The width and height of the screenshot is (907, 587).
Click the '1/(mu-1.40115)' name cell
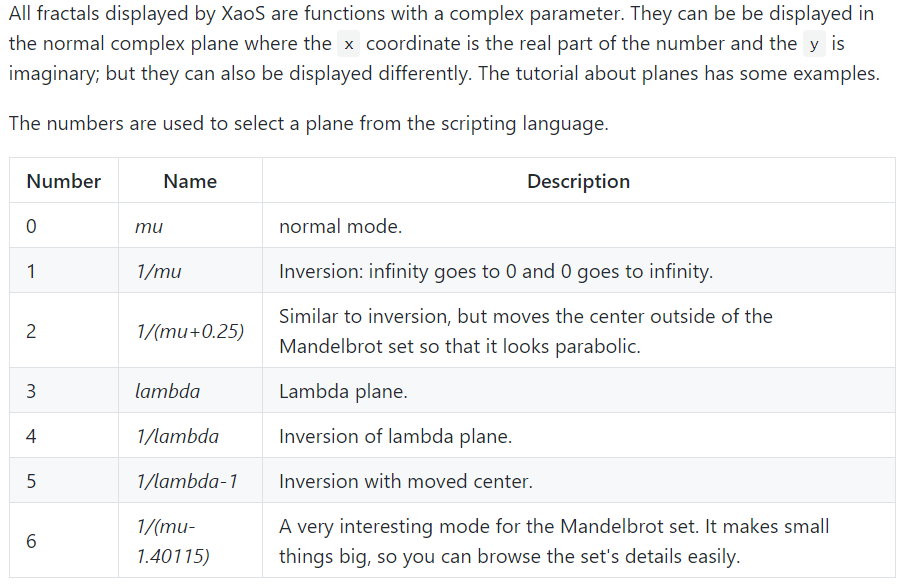click(190, 541)
